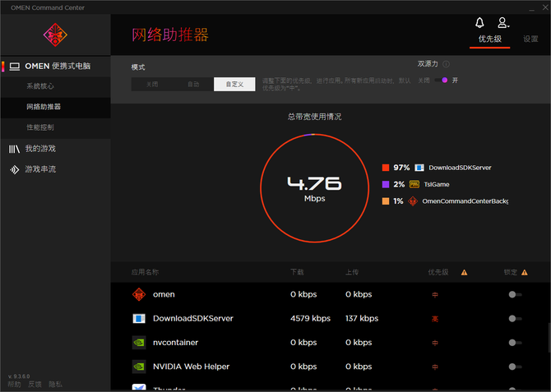Open the notifications bell
Screen dimensions: 551x392
pyautogui.click(x=479, y=23)
